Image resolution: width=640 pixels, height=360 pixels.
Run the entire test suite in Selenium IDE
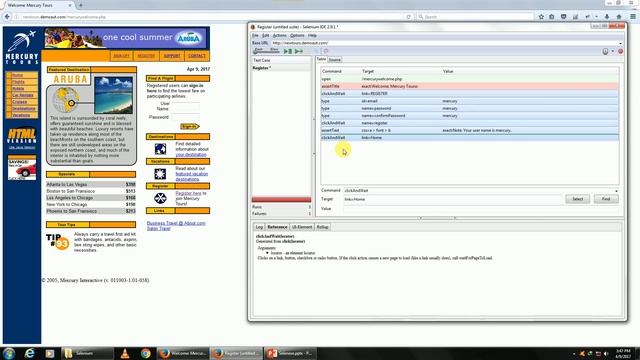point(288,51)
